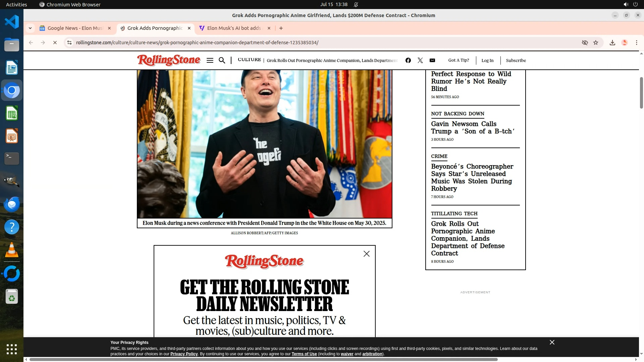Open the Rolling Stone hamburger menu
The image size is (644, 362).
click(x=210, y=60)
